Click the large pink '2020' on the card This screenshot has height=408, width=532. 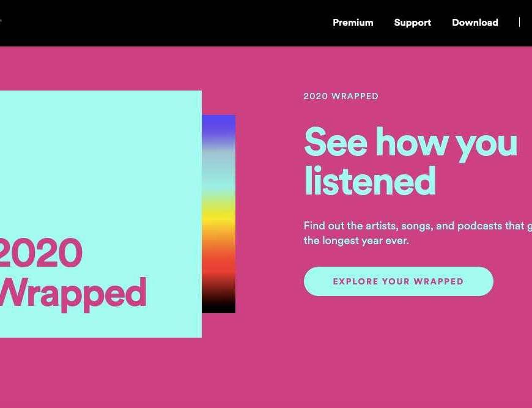(x=40, y=253)
